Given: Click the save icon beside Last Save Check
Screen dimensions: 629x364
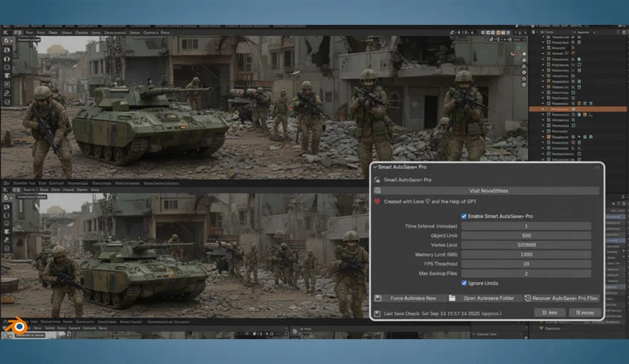Looking at the screenshot, I should tap(377, 314).
